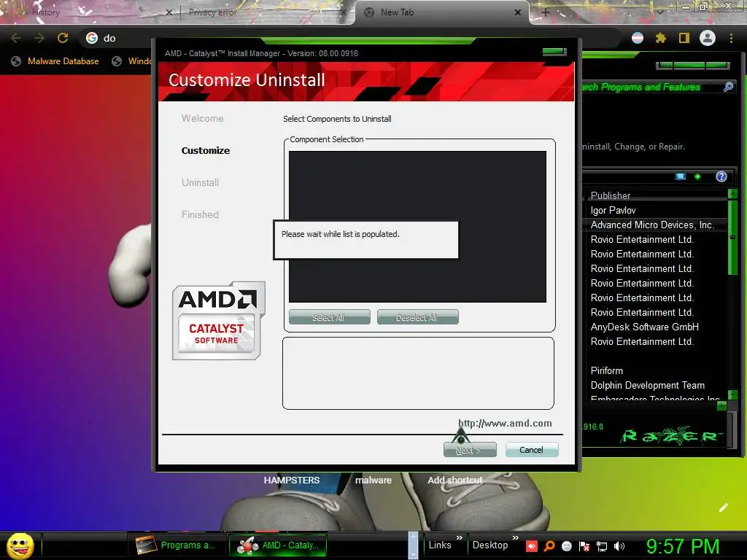The width and height of the screenshot is (747, 560).
Task: Go back with Chrome's back arrow
Action: click(16, 38)
